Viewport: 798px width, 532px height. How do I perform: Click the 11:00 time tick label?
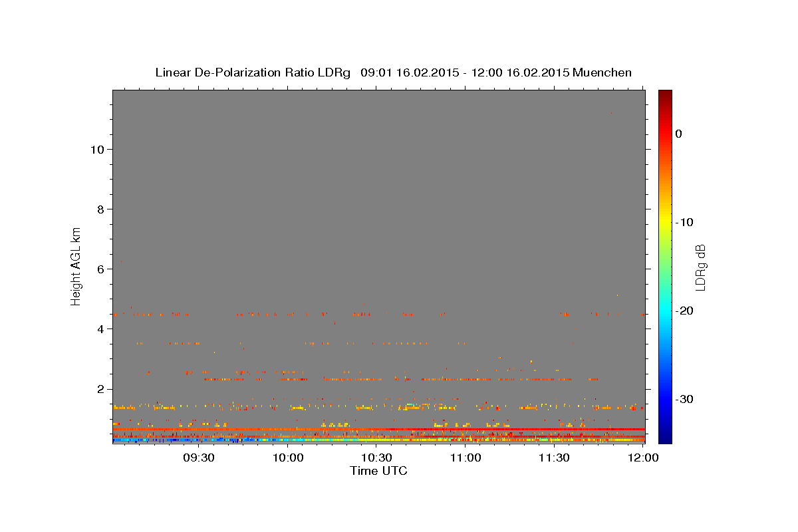(x=466, y=458)
